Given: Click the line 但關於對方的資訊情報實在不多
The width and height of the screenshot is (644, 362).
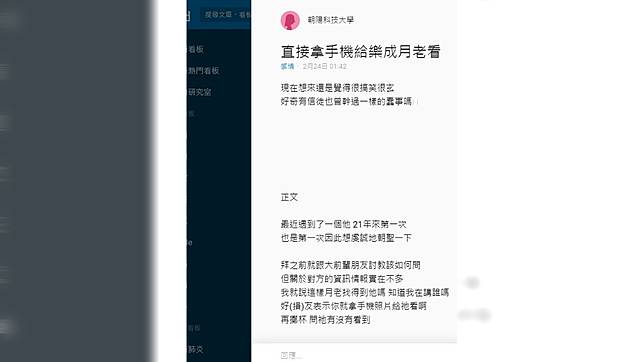Looking at the screenshot, I should (342, 279).
